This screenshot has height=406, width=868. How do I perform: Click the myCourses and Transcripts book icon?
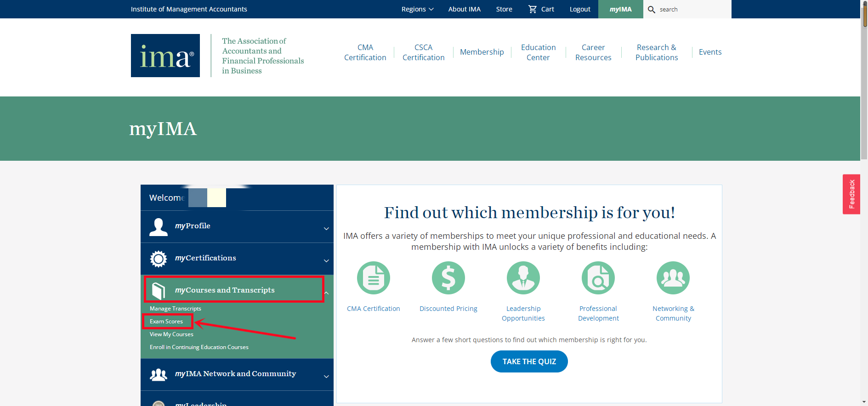point(159,291)
